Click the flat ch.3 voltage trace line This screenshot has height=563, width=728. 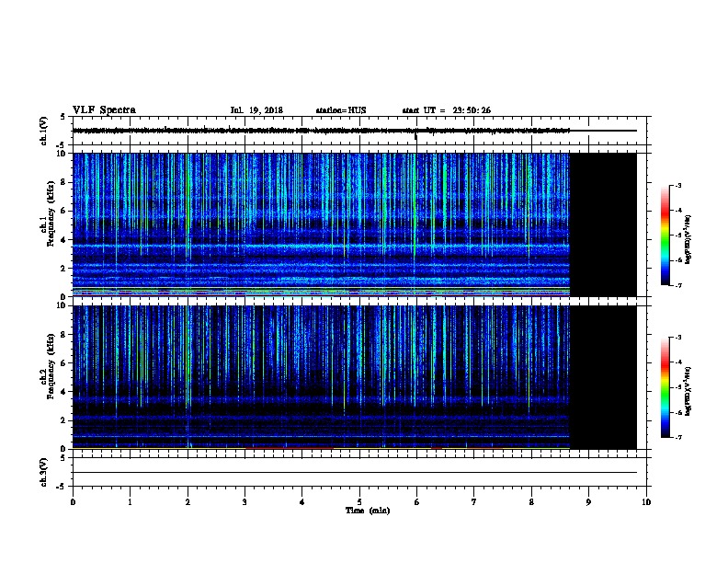[355, 473]
